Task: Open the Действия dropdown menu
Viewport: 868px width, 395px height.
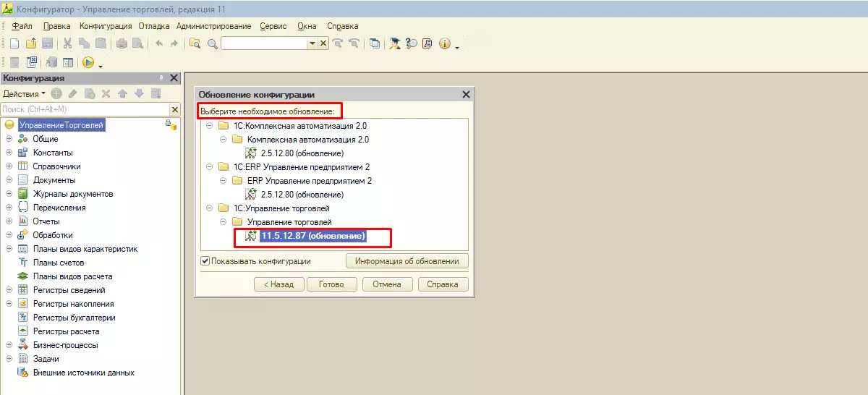Action: (x=24, y=93)
